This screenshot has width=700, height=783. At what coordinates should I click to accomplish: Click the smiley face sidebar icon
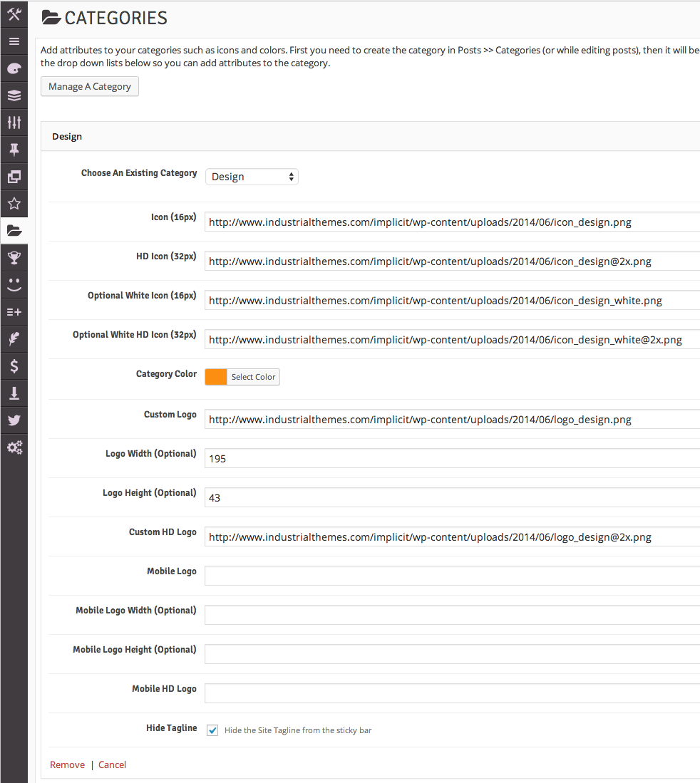pos(14,285)
